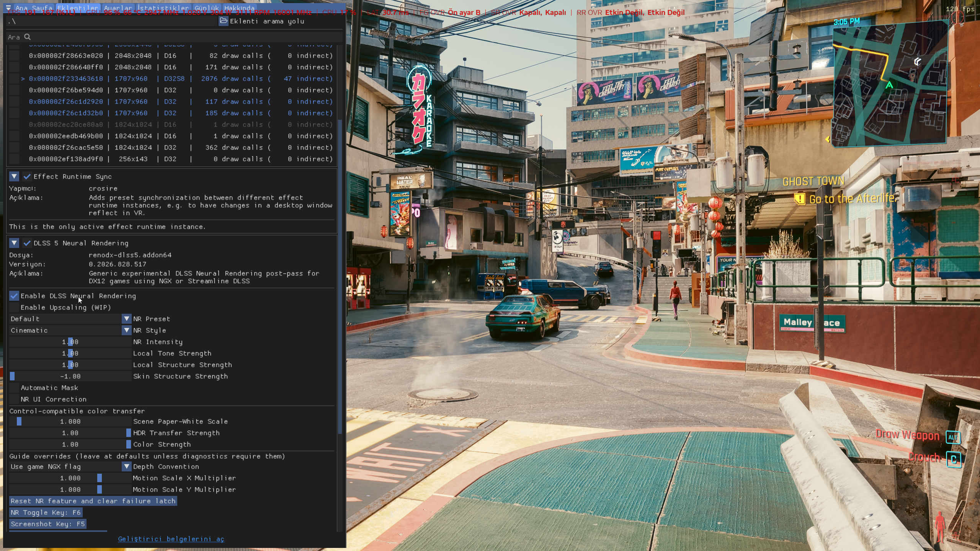Click the version text 0.2026.828.517
Viewport: 980px width, 551px height.
point(118,264)
